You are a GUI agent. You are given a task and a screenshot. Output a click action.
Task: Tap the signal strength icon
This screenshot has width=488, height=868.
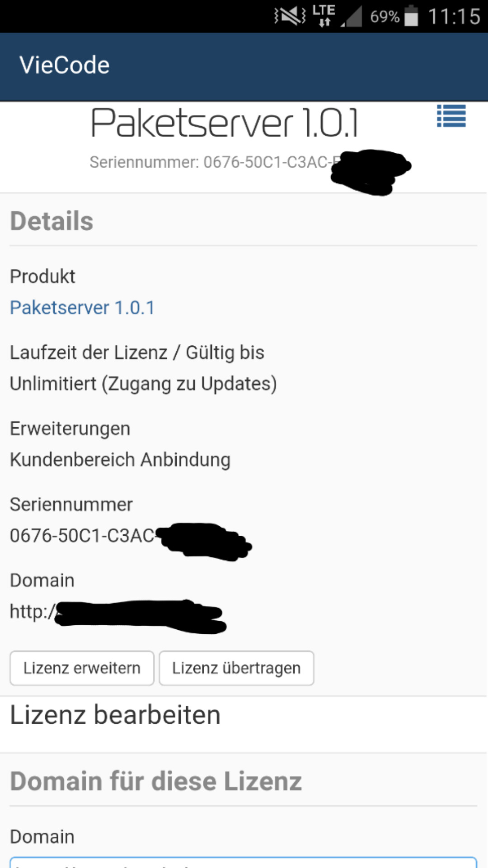coord(352,17)
